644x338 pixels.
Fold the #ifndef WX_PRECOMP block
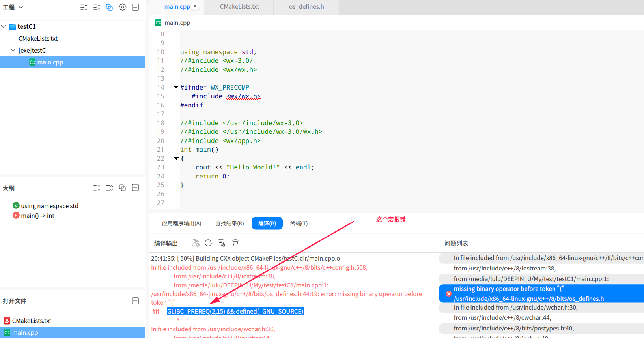coord(176,87)
